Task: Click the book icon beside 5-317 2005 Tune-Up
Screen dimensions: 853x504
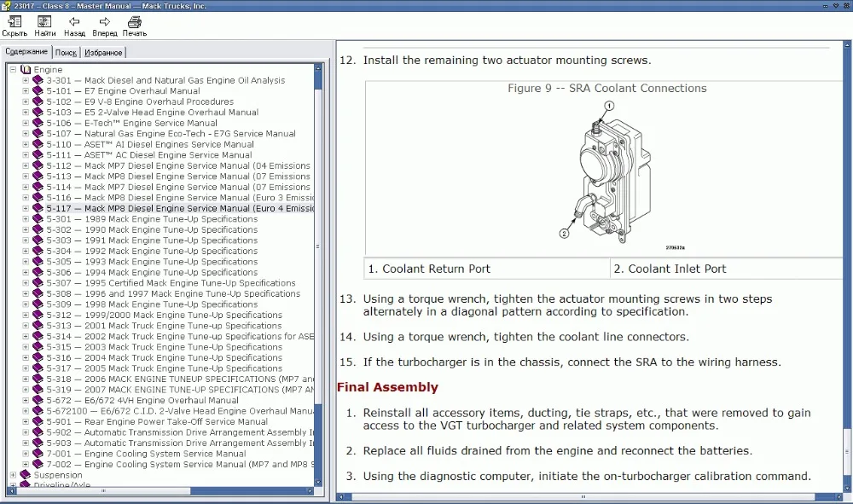Action: pos(38,368)
